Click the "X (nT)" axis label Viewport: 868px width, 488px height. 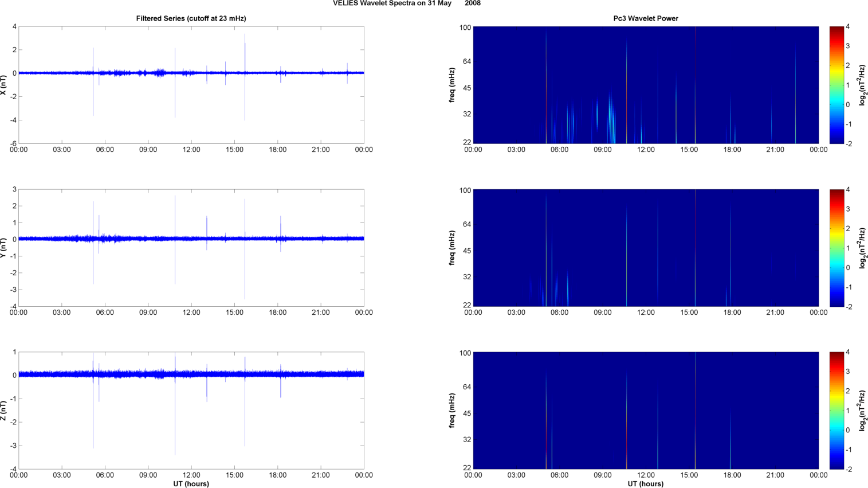(3, 85)
